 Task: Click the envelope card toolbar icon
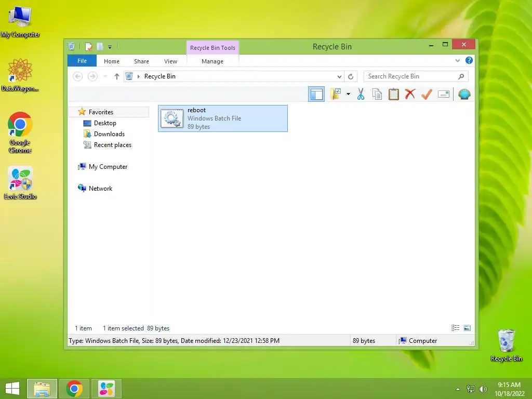pyautogui.click(x=444, y=94)
